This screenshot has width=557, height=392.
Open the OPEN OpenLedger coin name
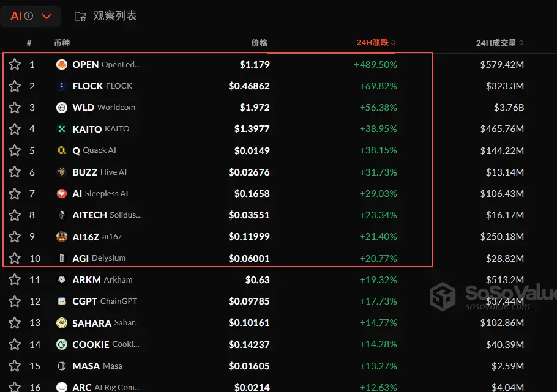[107, 65]
